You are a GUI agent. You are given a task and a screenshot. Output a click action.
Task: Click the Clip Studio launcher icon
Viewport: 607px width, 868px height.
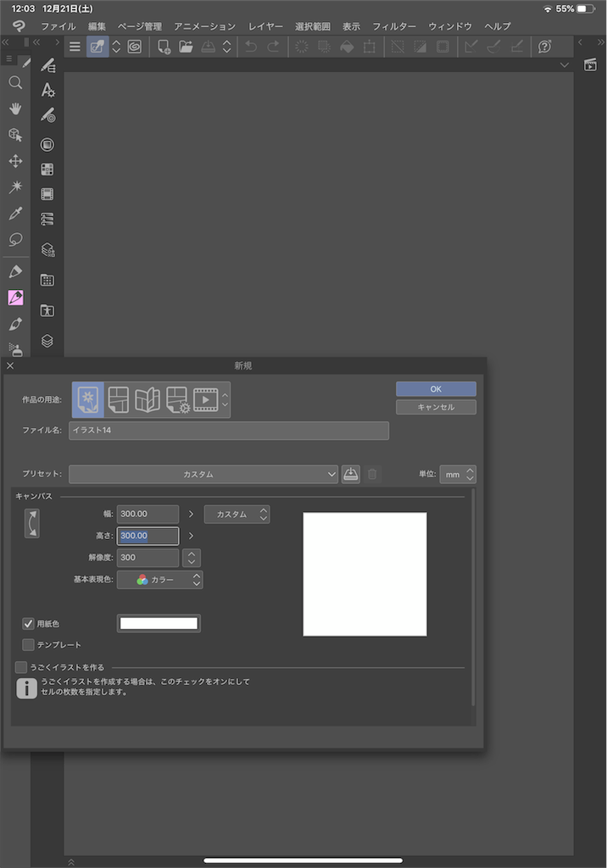pyautogui.click(x=135, y=47)
